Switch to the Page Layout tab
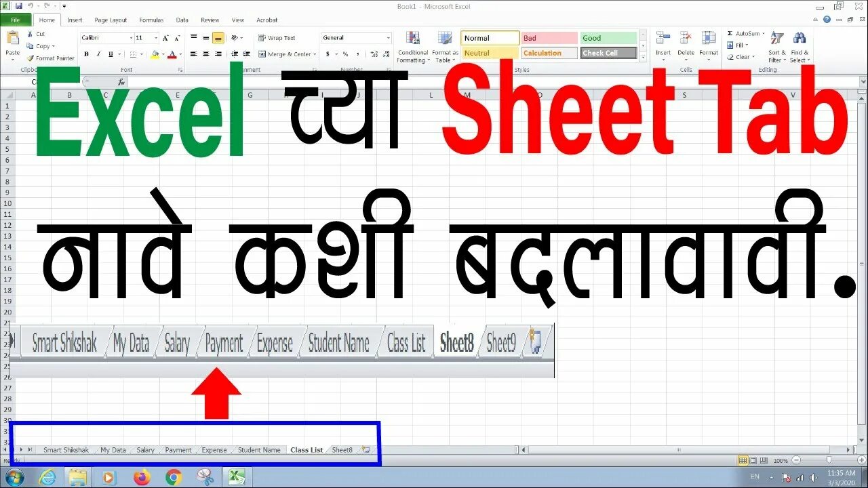The width and height of the screenshot is (868, 488). pyautogui.click(x=111, y=20)
